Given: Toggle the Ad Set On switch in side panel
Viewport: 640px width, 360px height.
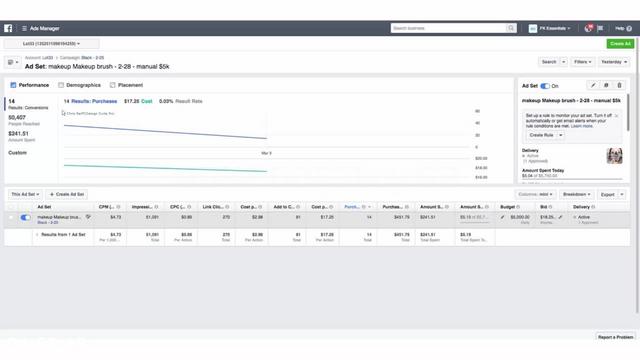Looking at the screenshot, I should 545,86.
